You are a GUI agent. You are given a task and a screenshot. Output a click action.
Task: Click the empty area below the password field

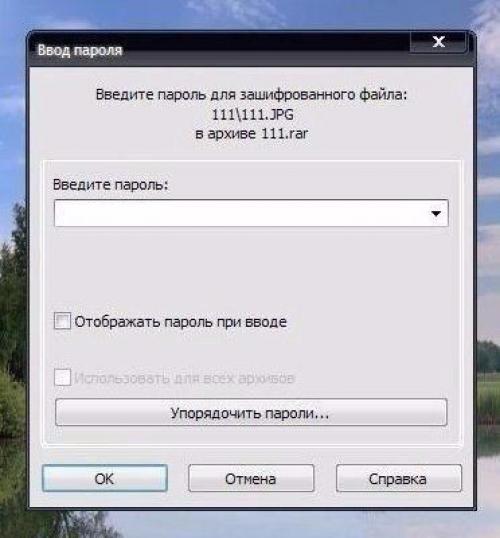point(251,268)
